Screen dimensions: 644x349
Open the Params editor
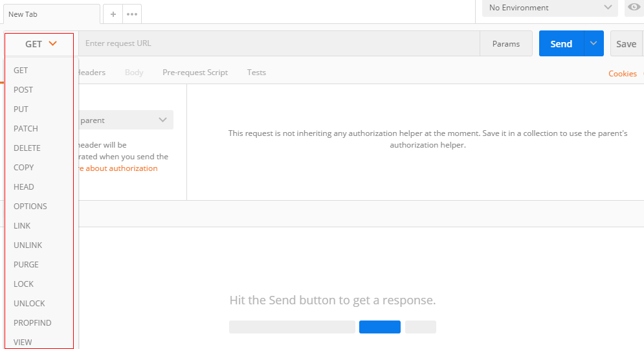pyautogui.click(x=505, y=43)
